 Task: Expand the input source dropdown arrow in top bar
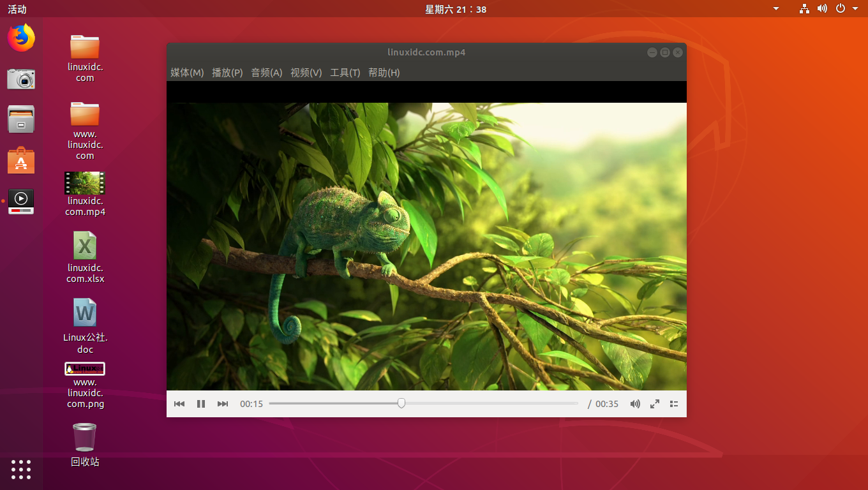776,9
